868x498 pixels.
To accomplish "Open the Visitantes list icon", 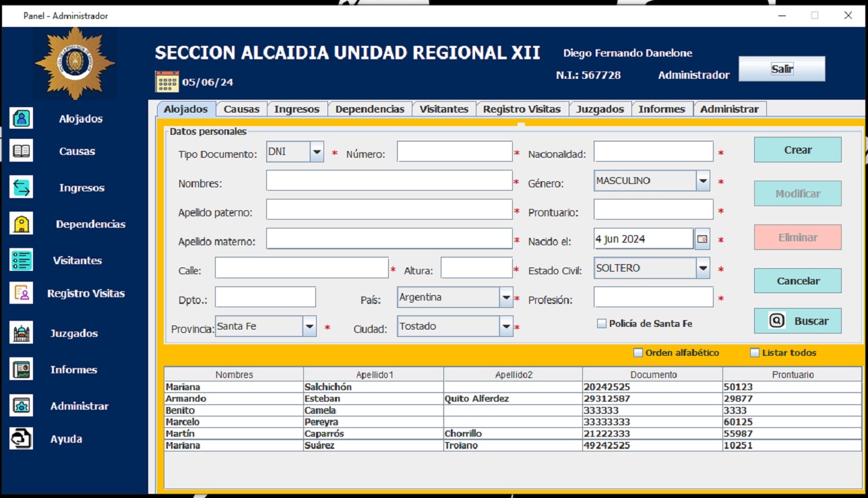I will 22,260.
